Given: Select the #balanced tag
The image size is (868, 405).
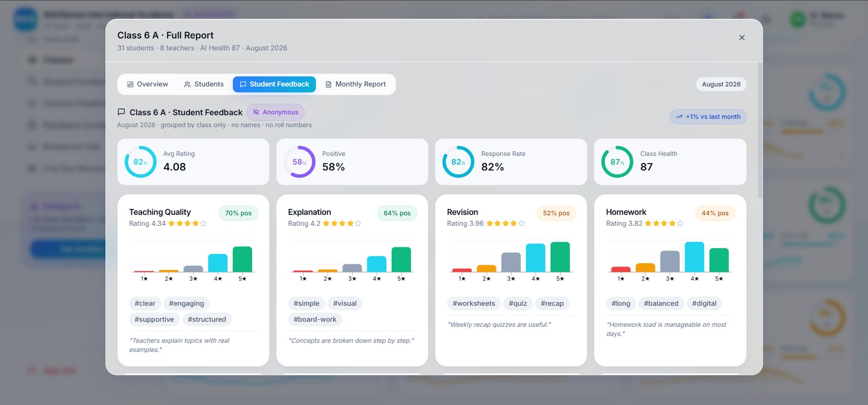Looking at the screenshot, I should click(x=661, y=303).
